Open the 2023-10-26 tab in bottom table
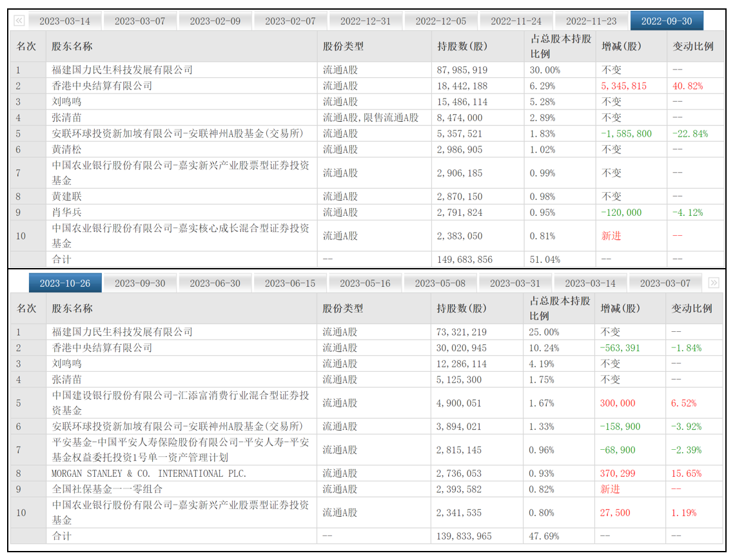735x560 pixels. pos(65,283)
